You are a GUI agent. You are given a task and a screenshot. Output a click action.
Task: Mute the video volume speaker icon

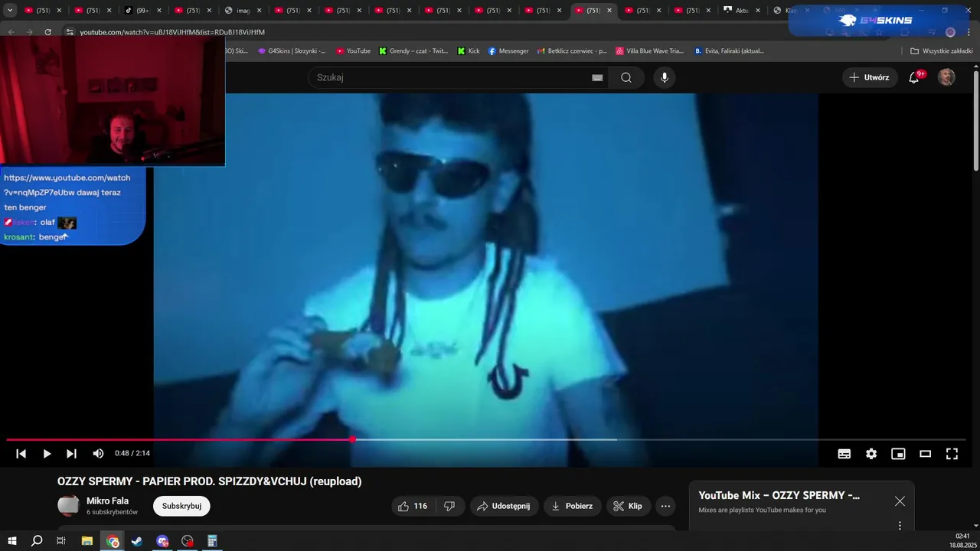98,454
